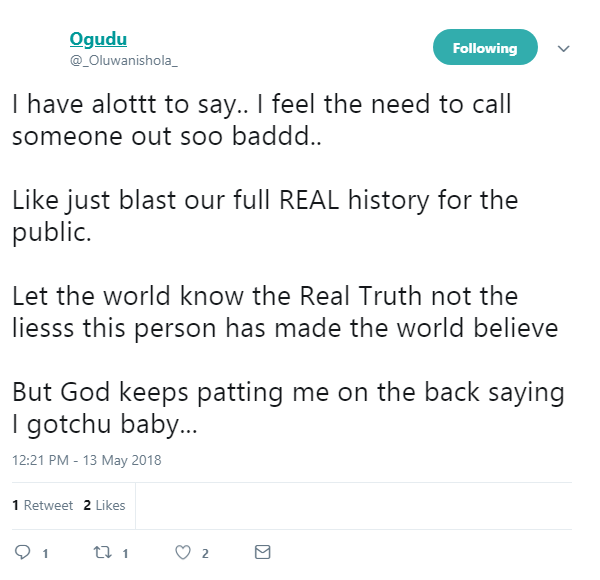The height and width of the screenshot is (580, 600).
Task: Click the like count beside the heart icon
Action: pos(205,553)
